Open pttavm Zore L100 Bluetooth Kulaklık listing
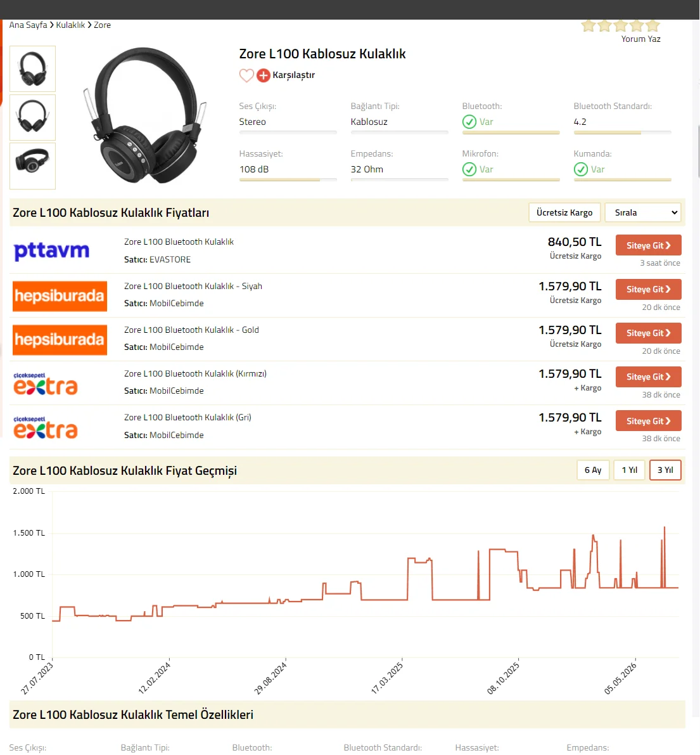This screenshot has width=700, height=755. click(179, 242)
